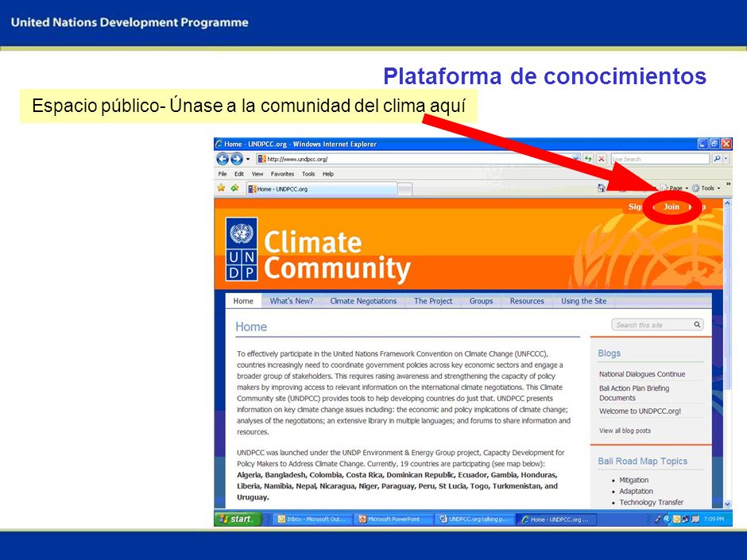747x560 pixels.
Task: Select The Project navigation tab
Action: point(433,301)
